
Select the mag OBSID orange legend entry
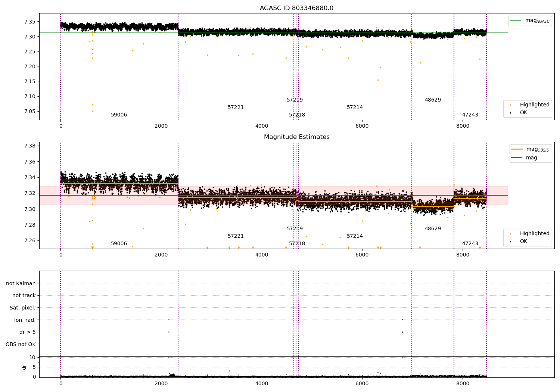(530, 149)
